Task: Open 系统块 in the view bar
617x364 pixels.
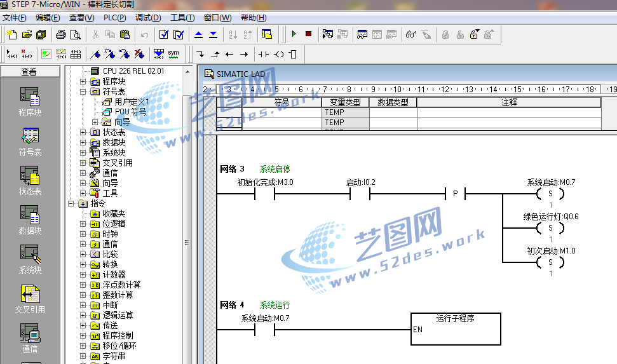Action: (30, 260)
